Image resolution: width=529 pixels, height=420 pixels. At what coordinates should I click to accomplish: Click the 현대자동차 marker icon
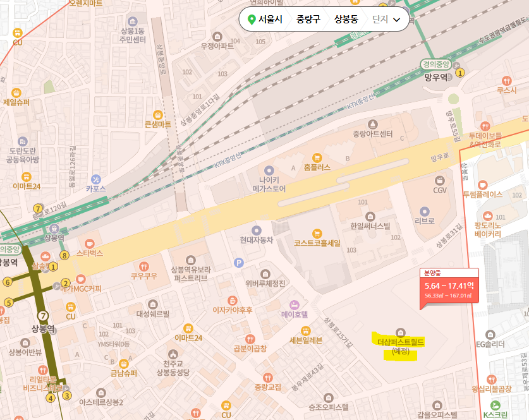click(257, 231)
